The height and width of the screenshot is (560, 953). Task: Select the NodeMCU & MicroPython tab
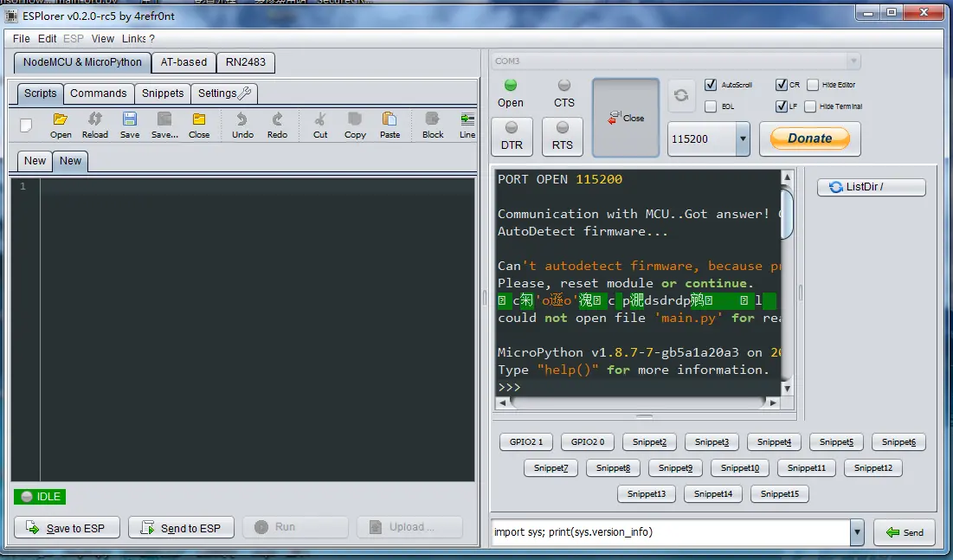(x=82, y=62)
